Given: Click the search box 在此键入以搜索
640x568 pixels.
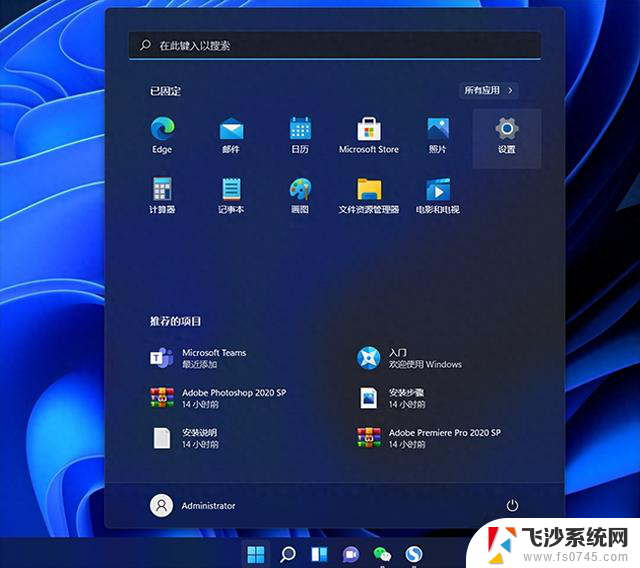Looking at the screenshot, I should click(x=335, y=45).
